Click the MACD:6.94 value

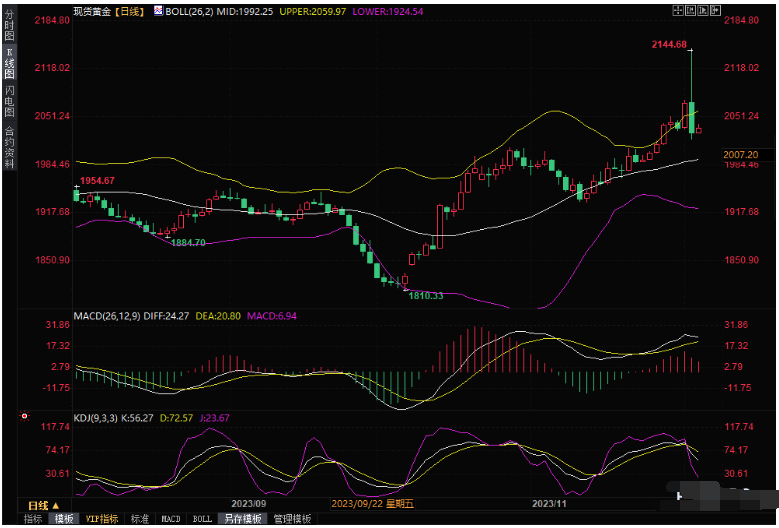click(272, 315)
